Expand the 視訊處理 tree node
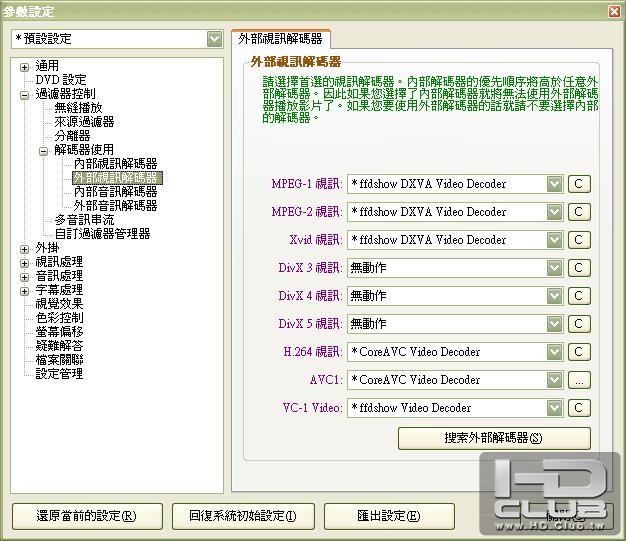Image resolution: width=626 pixels, height=541 pixels. click(x=24, y=263)
